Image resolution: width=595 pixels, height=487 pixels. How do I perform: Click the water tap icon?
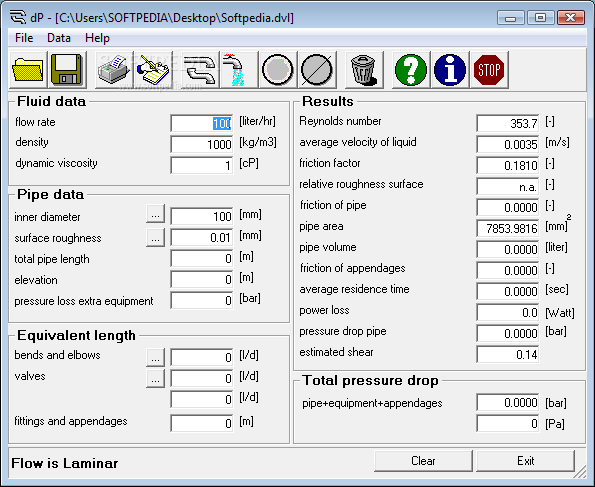coord(239,70)
